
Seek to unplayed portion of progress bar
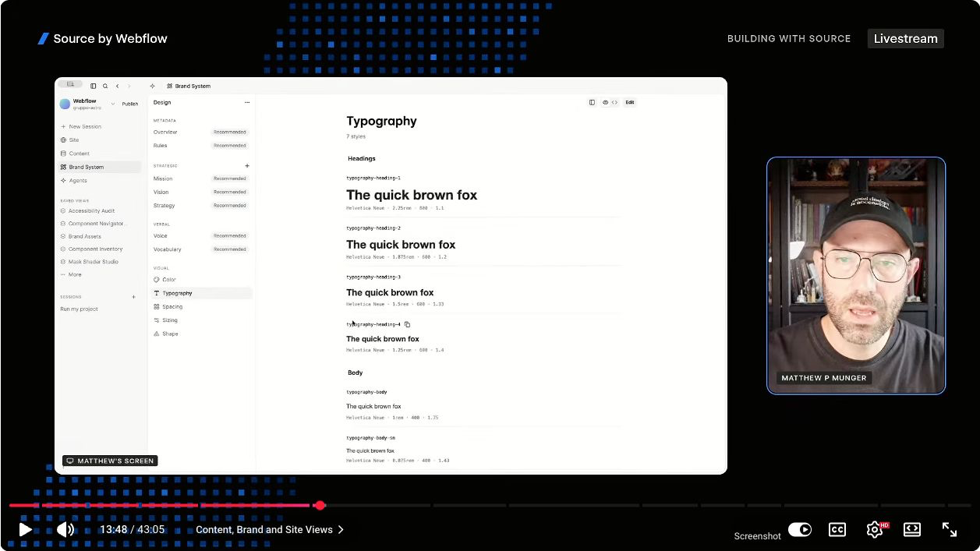pyautogui.click(x=647, y=505)
